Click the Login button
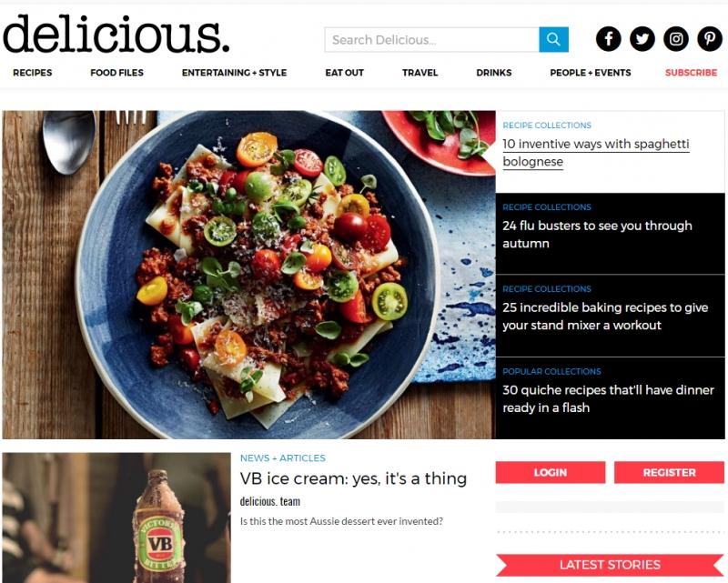Image resolution: width=728 pixels, height=583 pixels. [551, 473]
